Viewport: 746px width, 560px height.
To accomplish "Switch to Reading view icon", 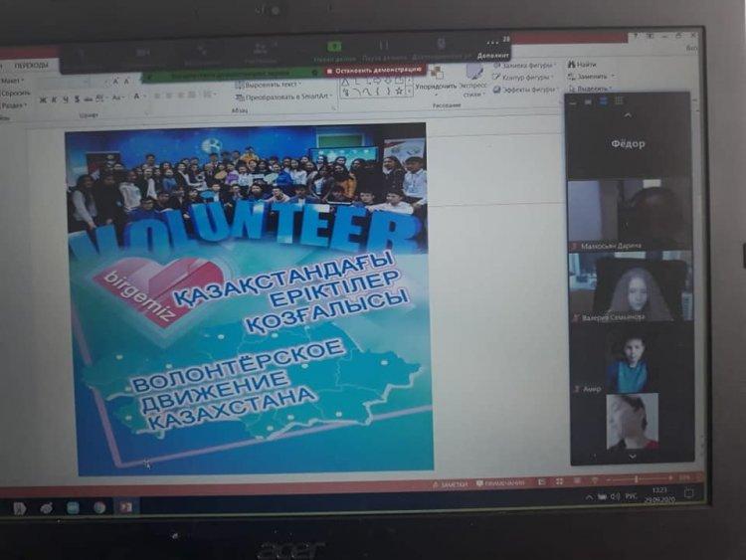I will 577,481.
